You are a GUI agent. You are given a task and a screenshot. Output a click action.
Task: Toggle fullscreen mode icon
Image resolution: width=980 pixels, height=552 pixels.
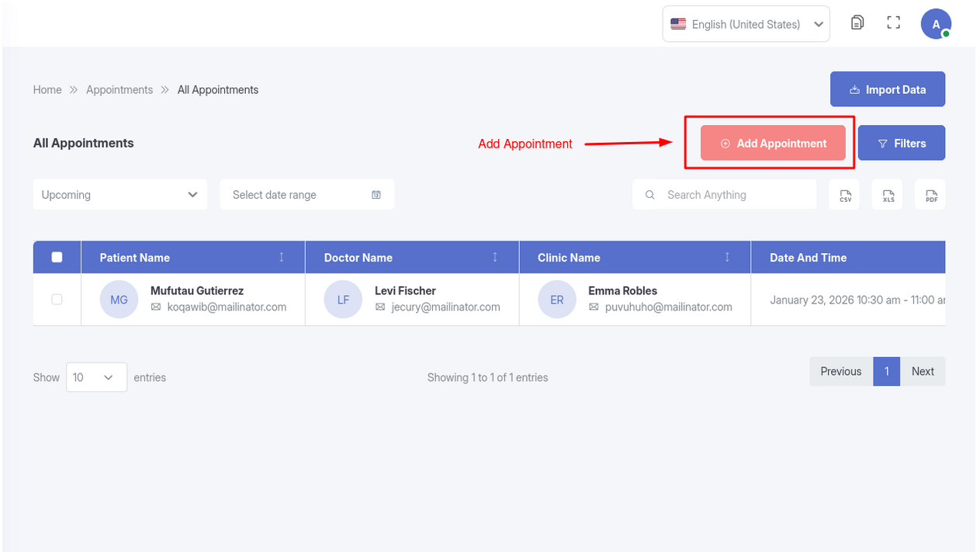pos(893,23)
